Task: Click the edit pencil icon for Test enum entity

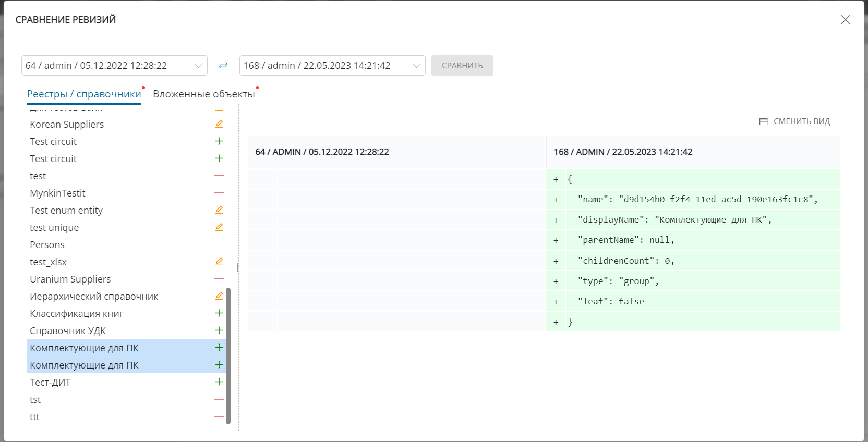Action: point(219,210)
